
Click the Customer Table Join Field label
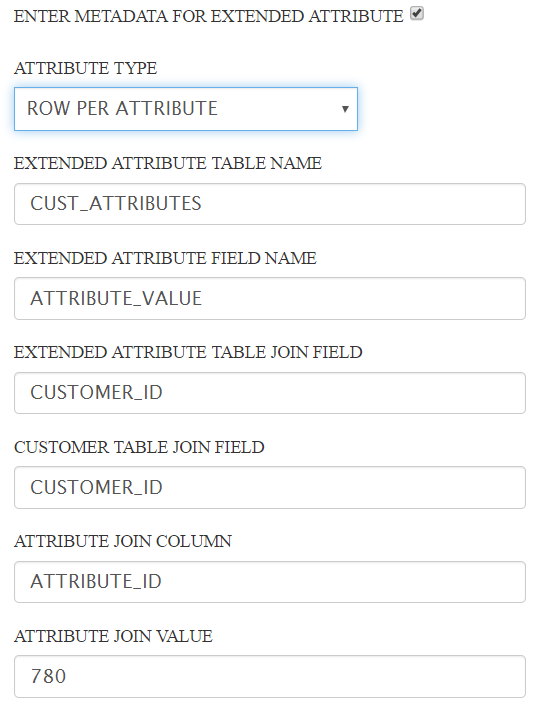pos(139,447)
